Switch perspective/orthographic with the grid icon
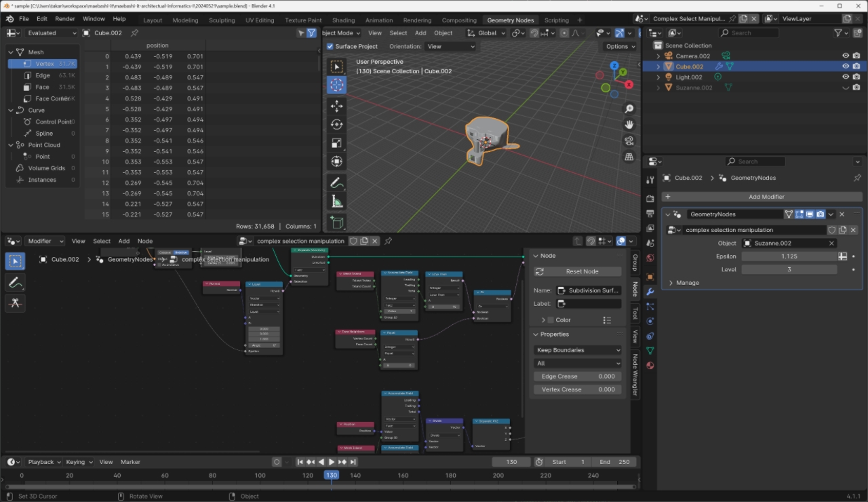This screenshot has width=868, height=502. coord(629,157)
